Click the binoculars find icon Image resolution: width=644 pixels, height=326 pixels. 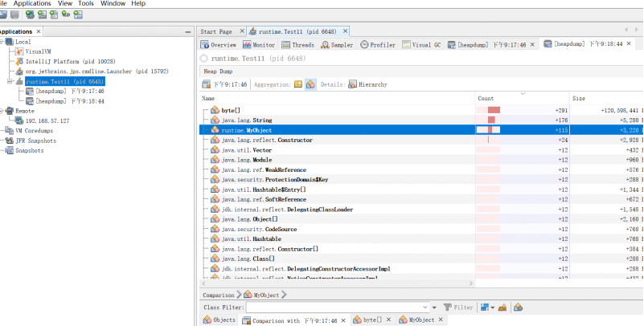502,308
